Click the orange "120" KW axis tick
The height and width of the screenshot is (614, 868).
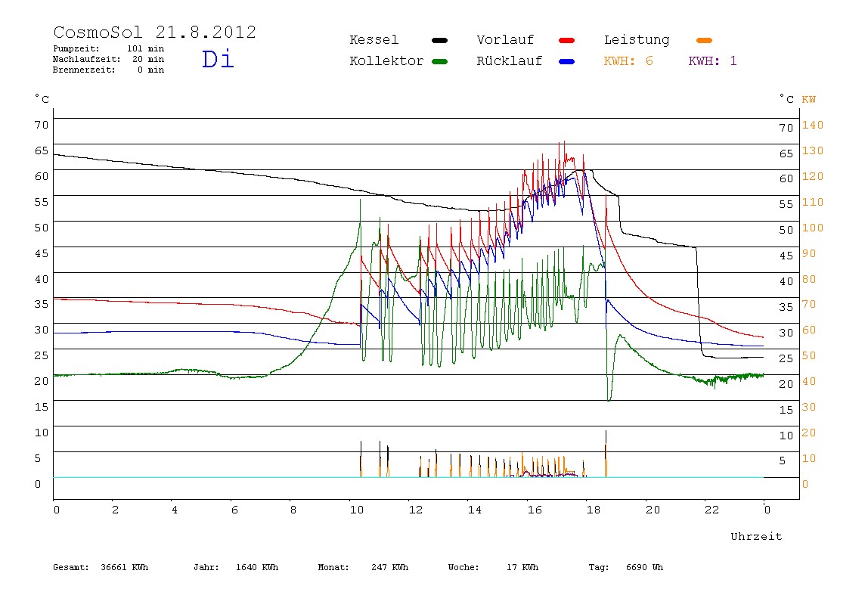tap(813, 176)
